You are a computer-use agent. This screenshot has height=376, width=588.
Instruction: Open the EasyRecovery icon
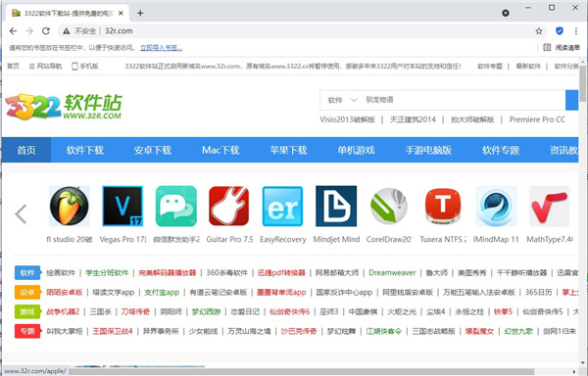pyautogui.click(x=283, y=206)
